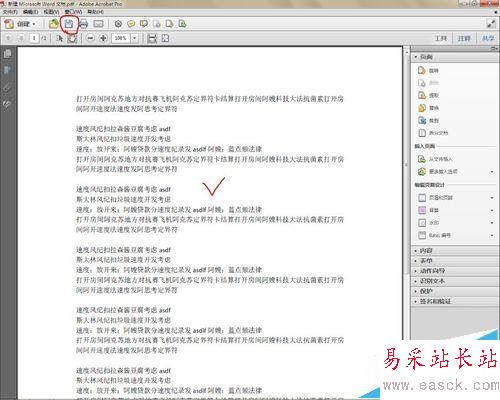This screenshot has height=400, width=500.
Task: Click the read mode icon at toolbar right
Action: [x=491, y=24]
